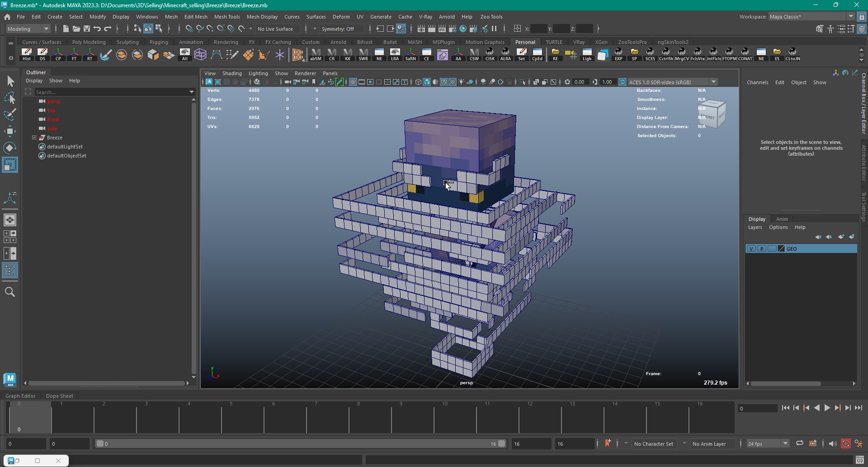Click the Single perspective view layout icon
The height and width of the screenshot is (467, 868).
coord(10,220)
